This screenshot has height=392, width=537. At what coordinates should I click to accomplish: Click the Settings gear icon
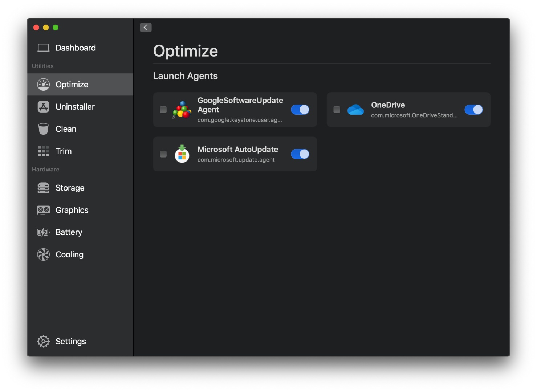pos(44,341)
